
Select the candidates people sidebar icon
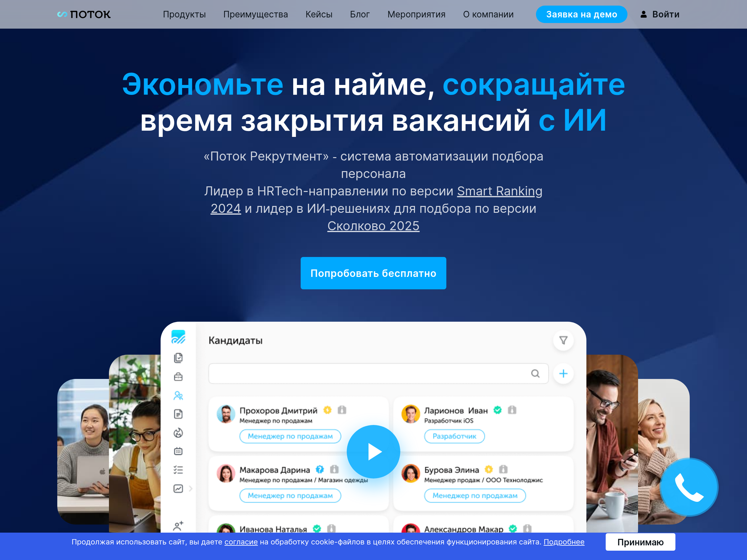pyautogui.click(x=178, y=396)
